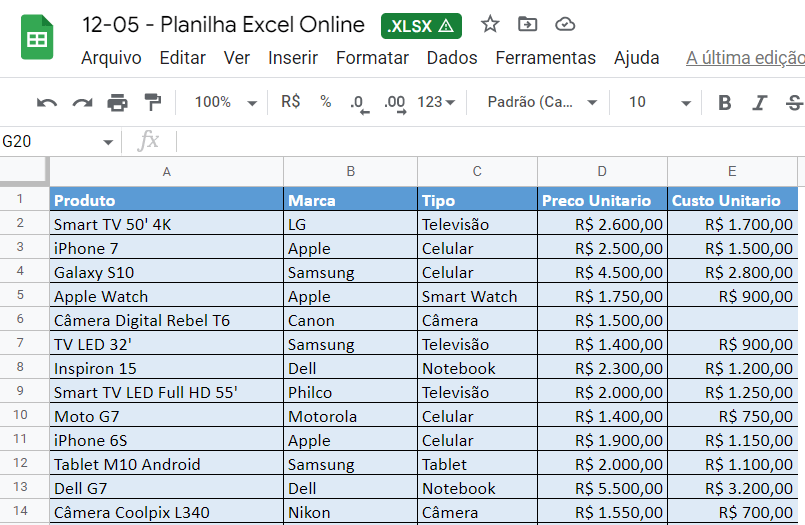Viewport: 805px width, 525px height.
Task: Print the spreadsheet
Action: pyautogui.click(x=117, y=103)
